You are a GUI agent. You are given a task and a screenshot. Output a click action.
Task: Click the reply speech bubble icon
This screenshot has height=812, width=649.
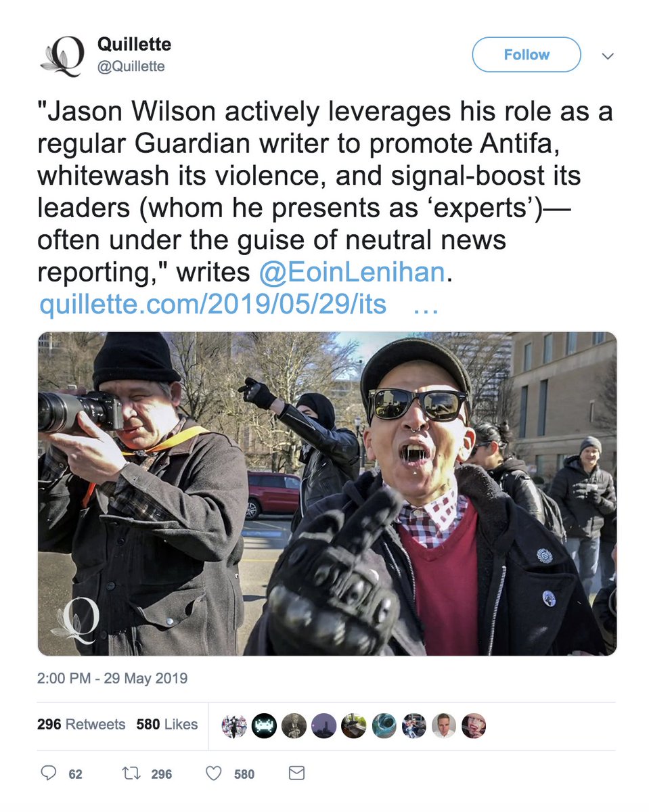click(48, 773)
